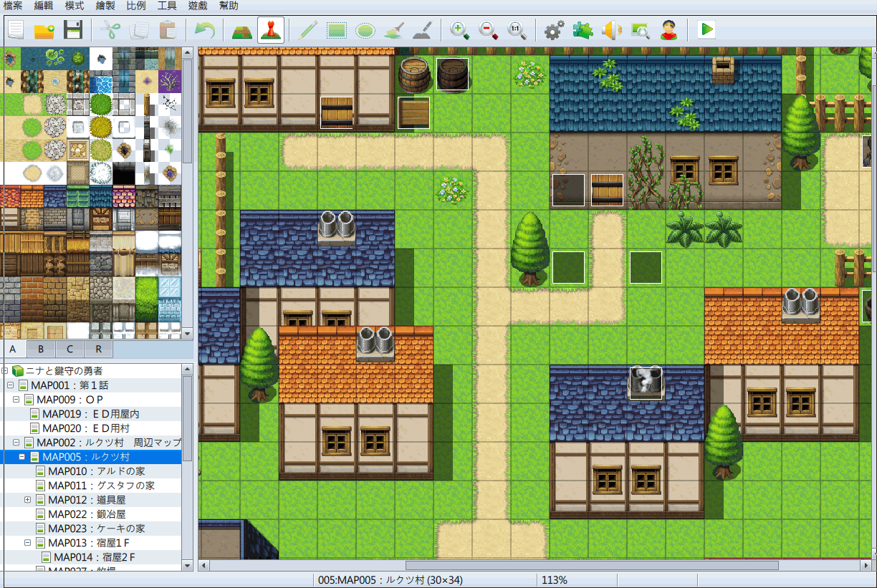
Task: Select the Flood Fill tool
Action: [394, 30]
